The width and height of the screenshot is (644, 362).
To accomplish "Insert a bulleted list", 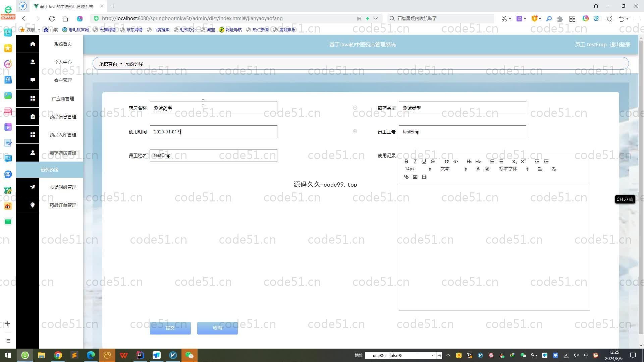I will (x=501, y=162).
